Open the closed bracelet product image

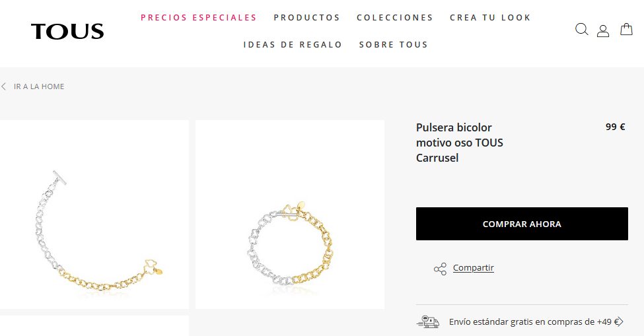290,214
